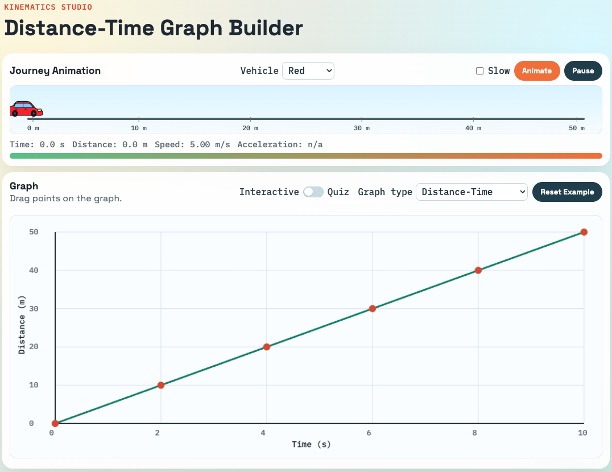Click the journey progress bar
612x472 pixels.
[306, 156]
